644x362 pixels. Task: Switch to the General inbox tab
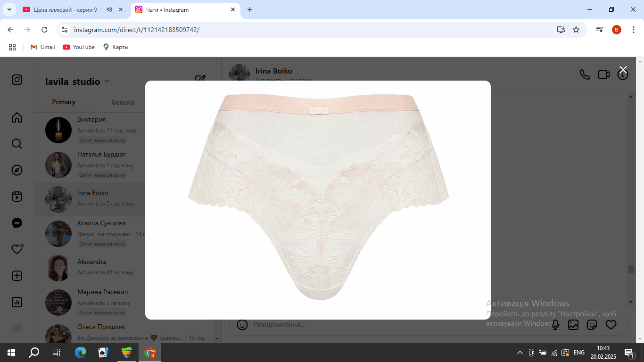click(123, 102)
